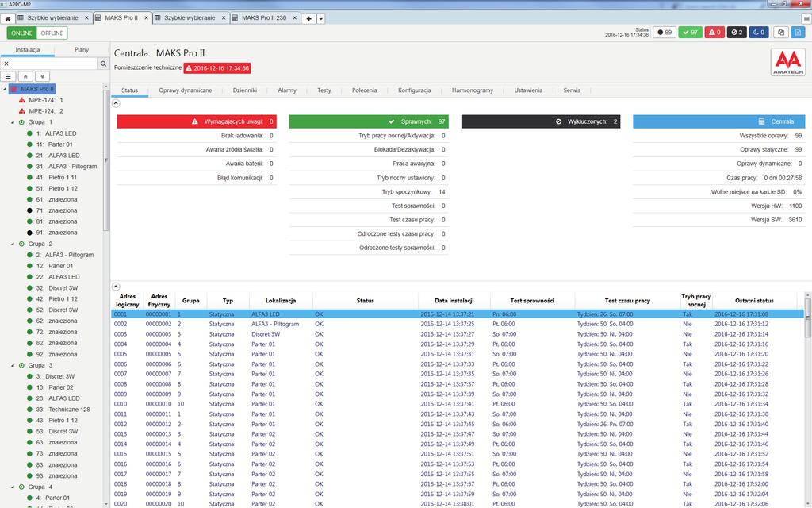This screenshot has height=508, width=812.
Task: Clear the tree search with X icon
Action: tap(6, 63)
